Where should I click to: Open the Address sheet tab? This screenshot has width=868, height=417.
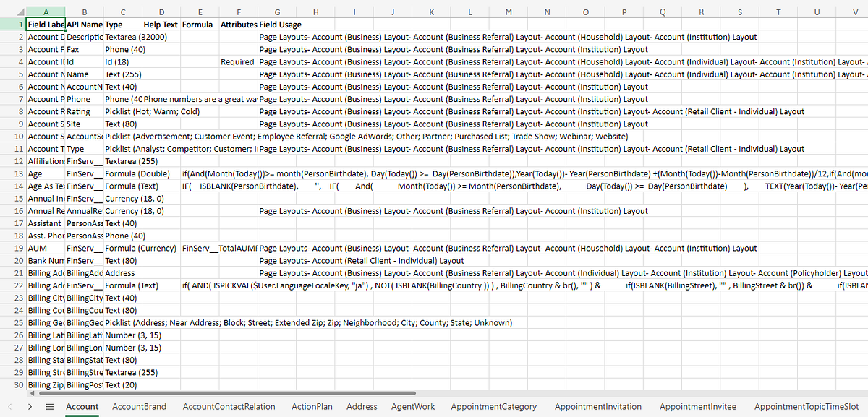pyautogui.click(x=362, y=406)
